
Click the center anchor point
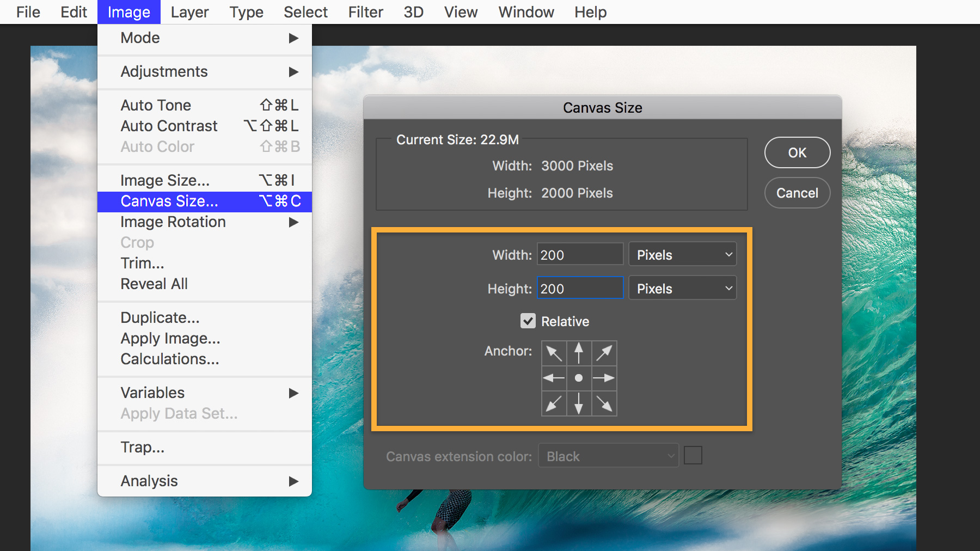pyautogui.click(x=579, y=378)
